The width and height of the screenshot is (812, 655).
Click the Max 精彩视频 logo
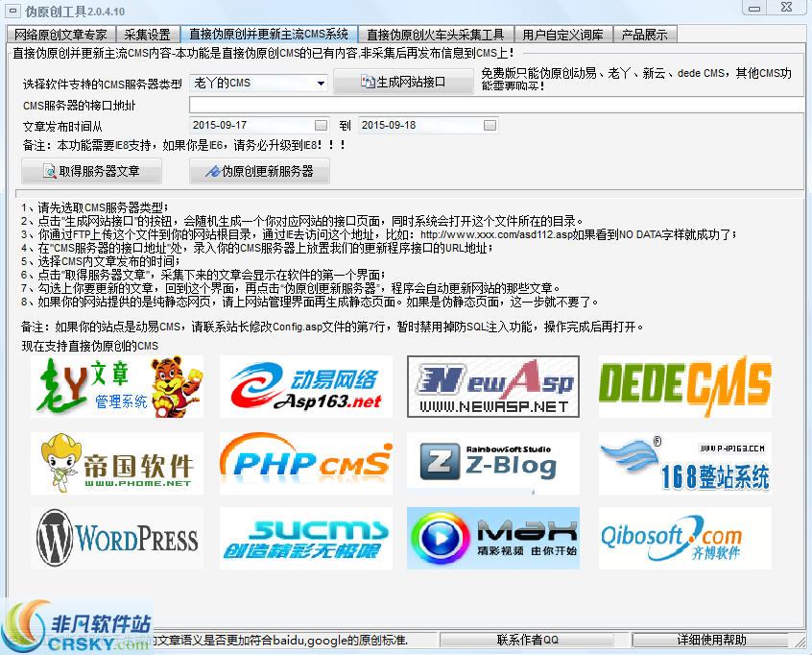[x=493, y=539]
